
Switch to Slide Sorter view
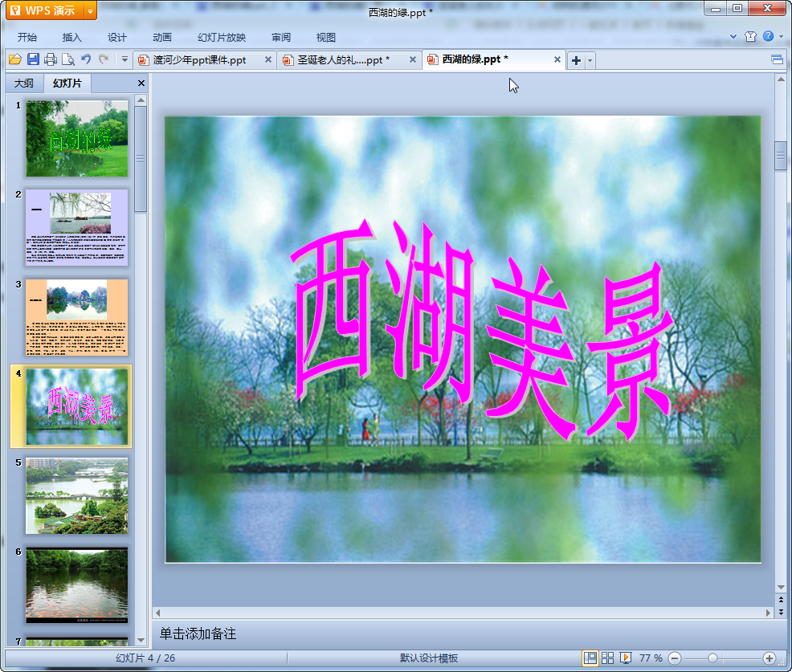(607, 658)
